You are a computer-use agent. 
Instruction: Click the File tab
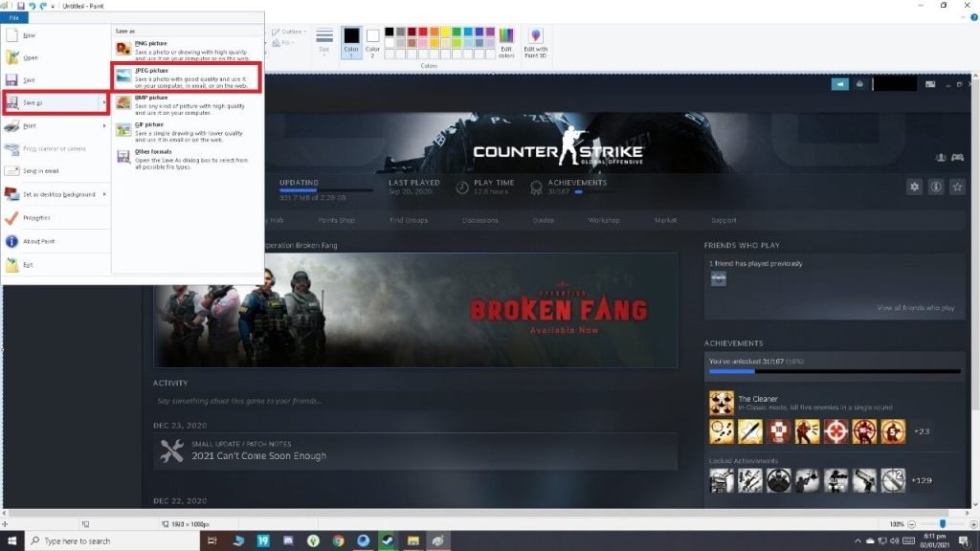(13, 17)
